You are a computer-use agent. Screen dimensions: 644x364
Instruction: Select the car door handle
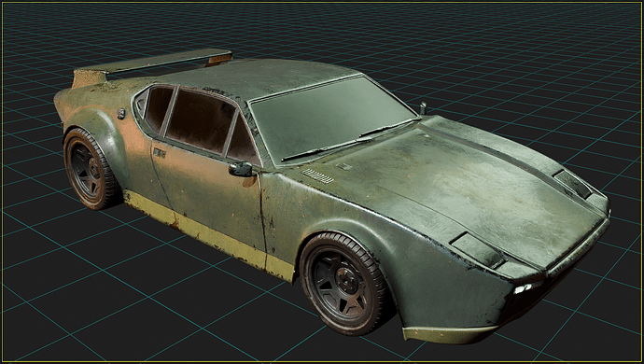coord(160,153)
